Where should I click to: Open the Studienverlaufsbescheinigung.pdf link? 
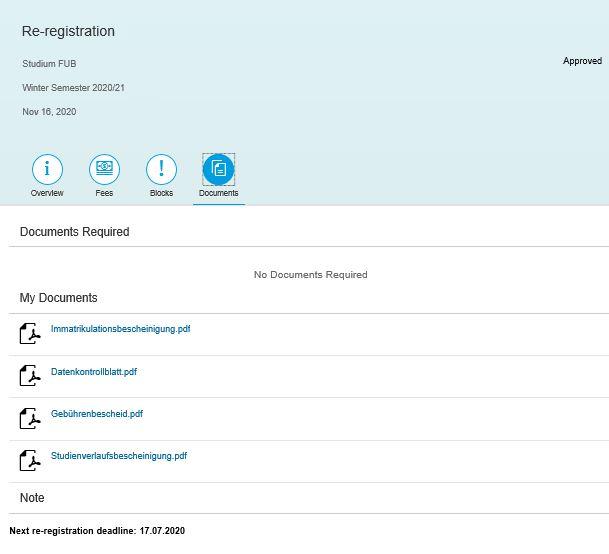[119, 456]
